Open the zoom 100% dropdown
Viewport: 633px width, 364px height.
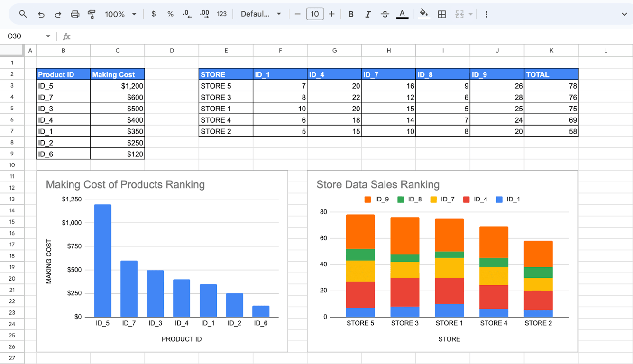[x=120, y=14]
